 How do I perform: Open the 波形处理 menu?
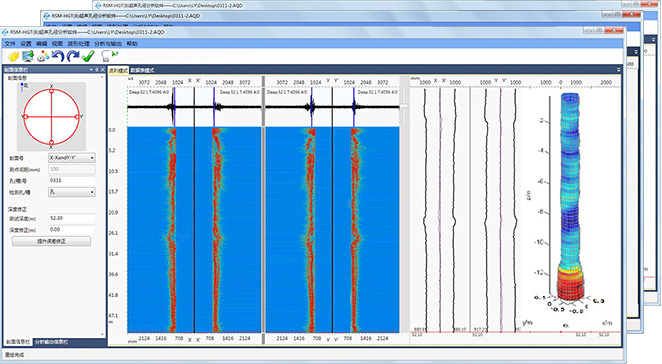tap(79, 43)
